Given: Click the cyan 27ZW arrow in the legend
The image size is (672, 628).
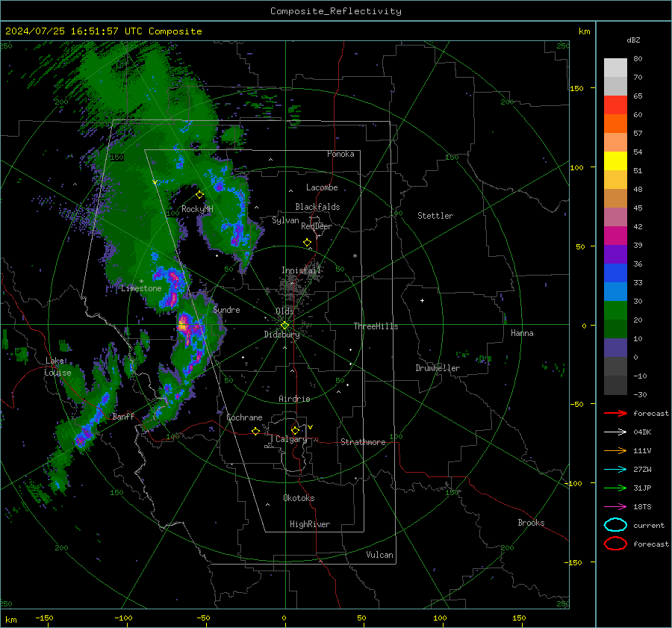Looking at the screenshot, I should click(615, 470).
